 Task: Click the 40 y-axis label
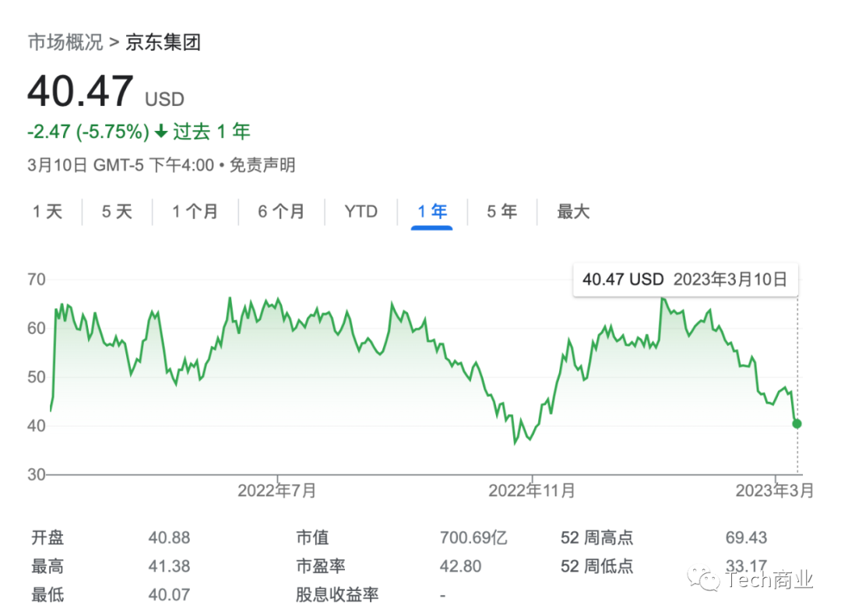pos(37,426)
